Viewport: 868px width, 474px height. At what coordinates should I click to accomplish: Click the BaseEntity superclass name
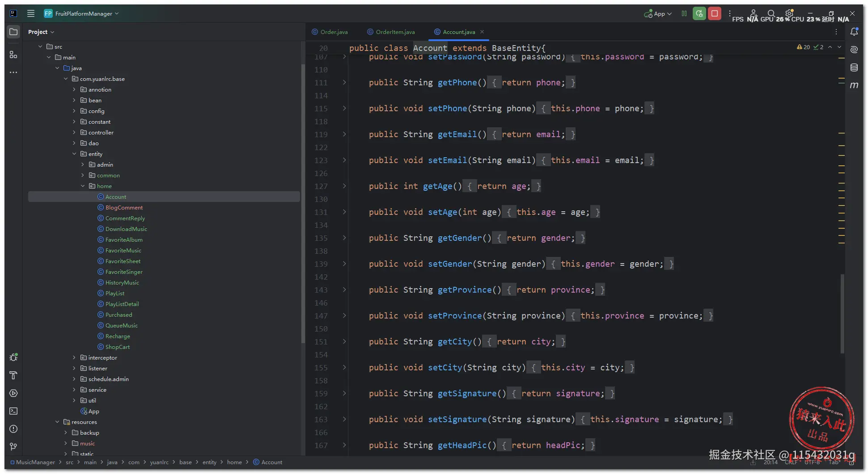(x=516, y=48)
